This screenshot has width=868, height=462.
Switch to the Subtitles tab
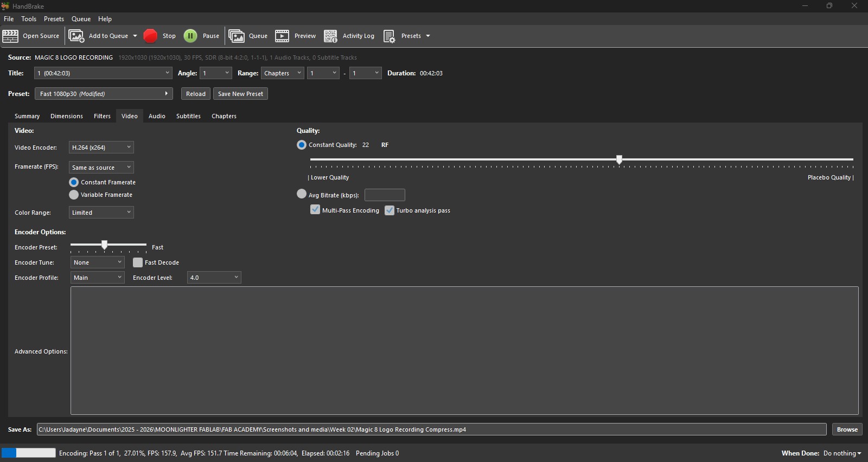tap(188, 116)
